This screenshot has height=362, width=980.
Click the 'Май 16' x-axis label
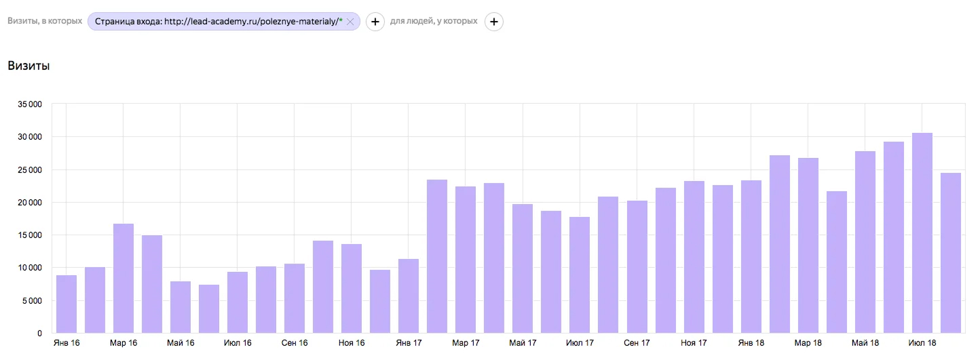[x=181, y=343]
